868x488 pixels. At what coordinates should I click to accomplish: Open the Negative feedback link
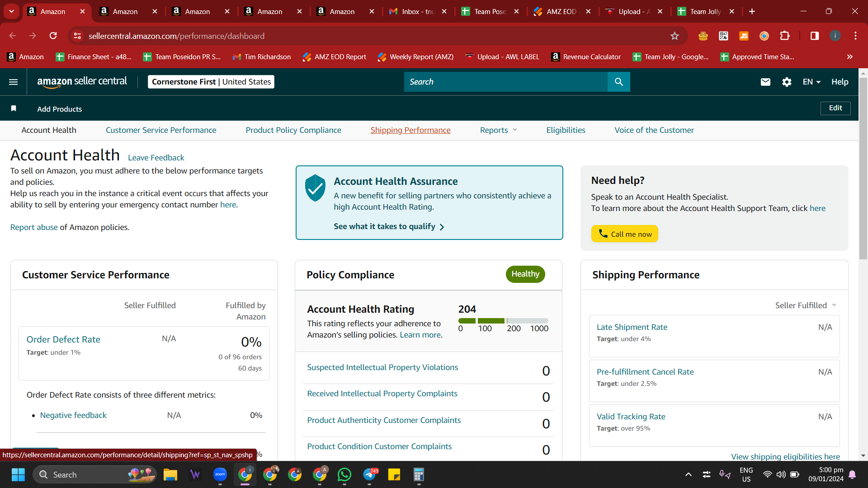click(x=73, y=415)
